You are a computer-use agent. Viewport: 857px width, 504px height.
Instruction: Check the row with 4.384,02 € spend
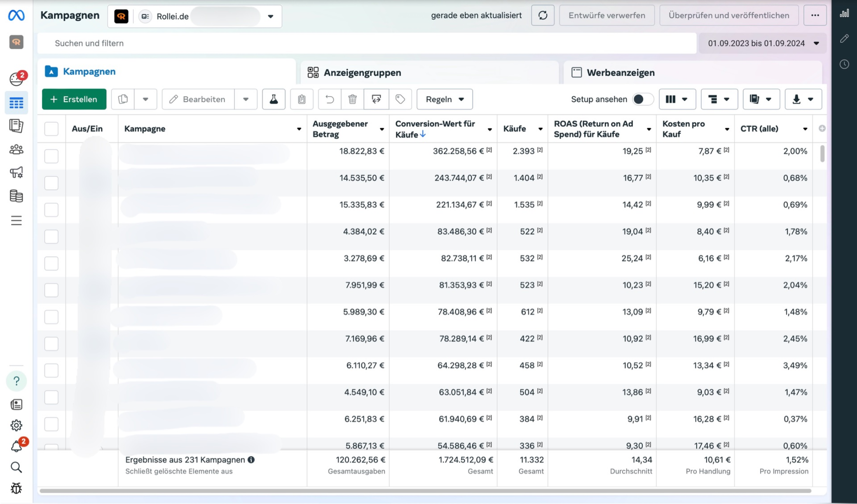pyautogui.click(x=51, y=236)
